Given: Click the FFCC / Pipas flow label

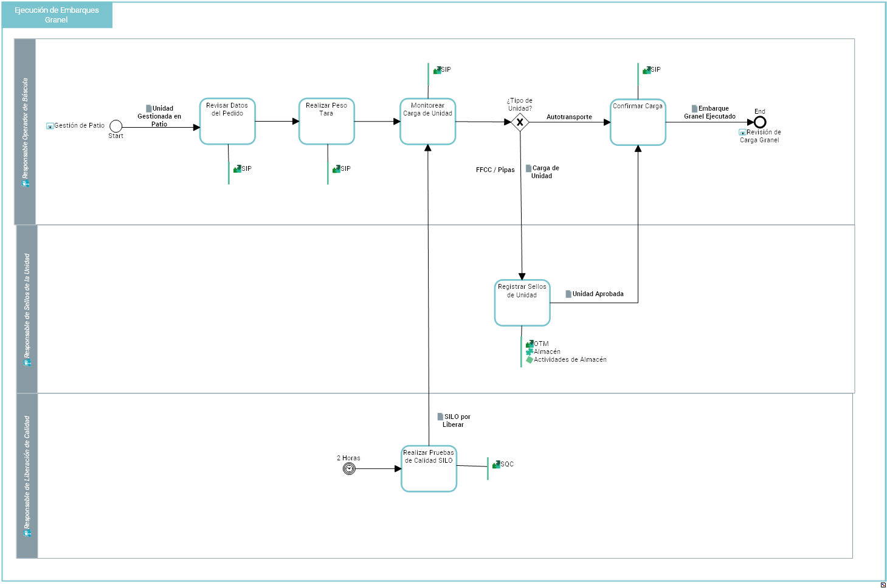Looking at the screenshot, I should coord(495,170).
